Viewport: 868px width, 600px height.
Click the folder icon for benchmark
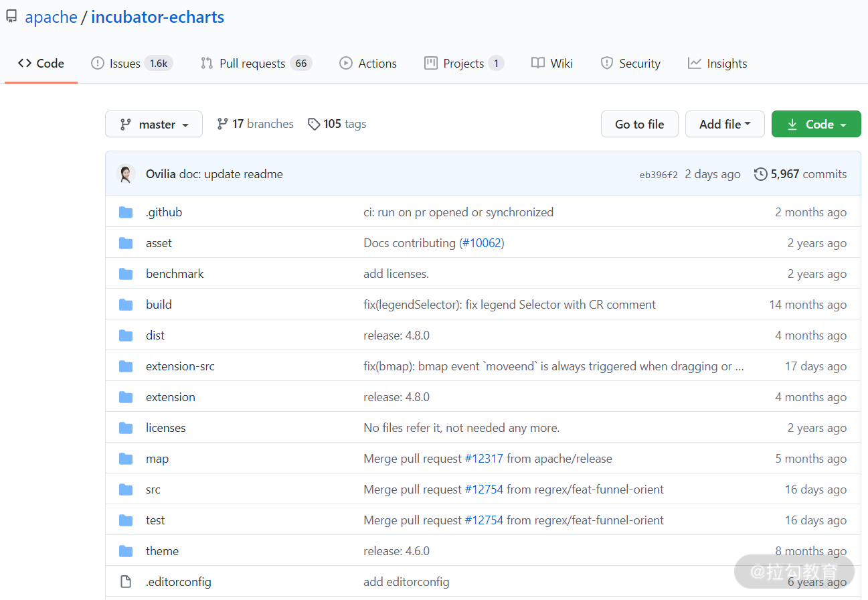coord(126,274)
